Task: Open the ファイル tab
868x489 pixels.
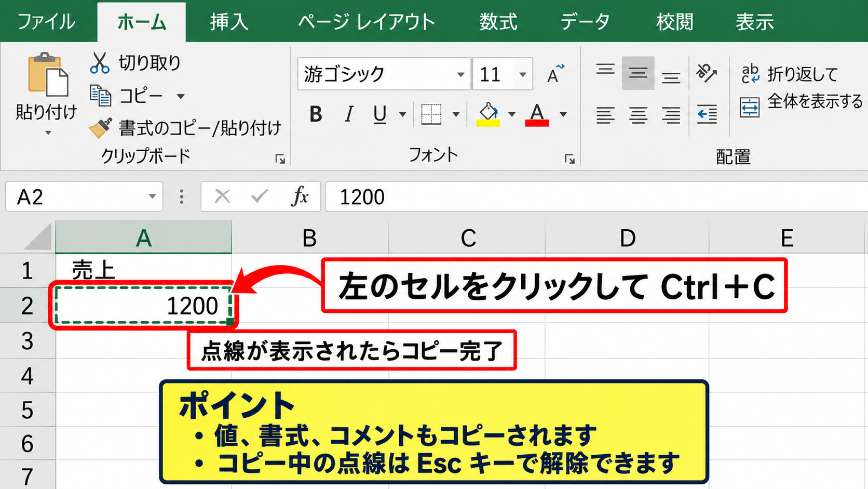Action: 47,22
